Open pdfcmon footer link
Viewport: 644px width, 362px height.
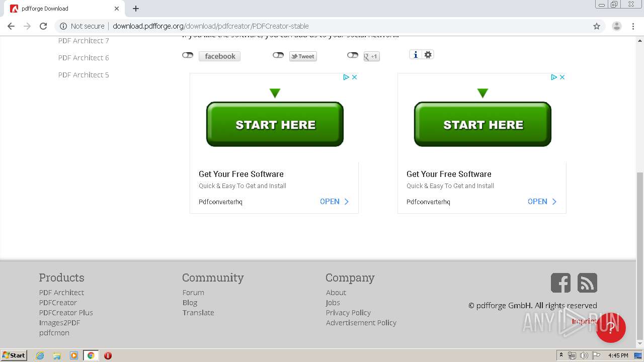pos(54,333)
